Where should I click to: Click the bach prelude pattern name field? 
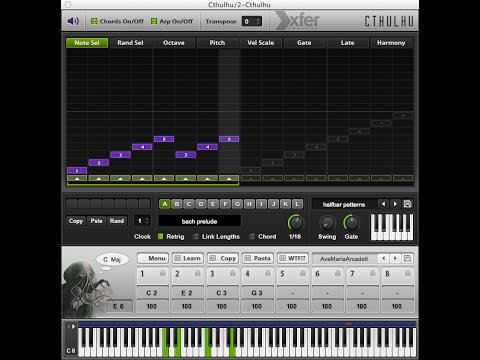coord(199,221)
